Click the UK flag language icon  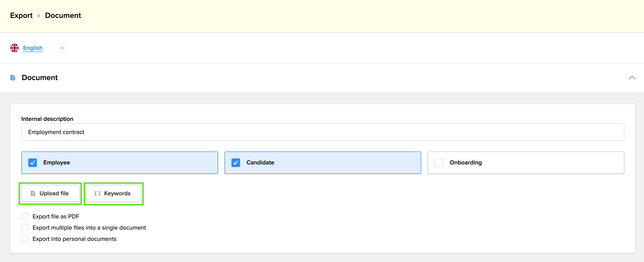(14, 48)
